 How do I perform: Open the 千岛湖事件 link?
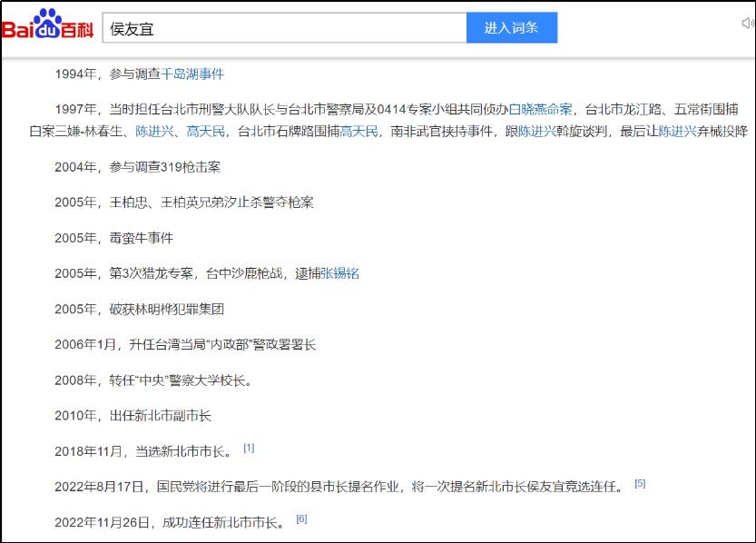tap(192, 74)
